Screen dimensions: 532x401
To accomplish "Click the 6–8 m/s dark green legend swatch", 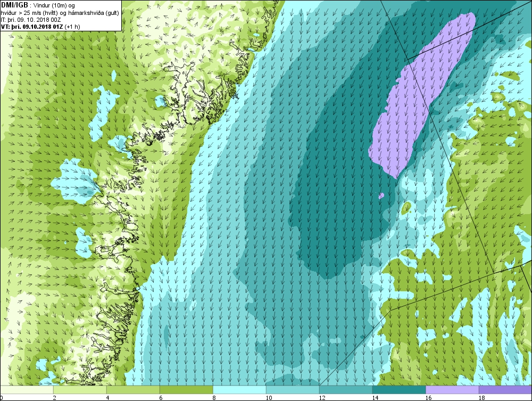I will [x=186, y=389].
